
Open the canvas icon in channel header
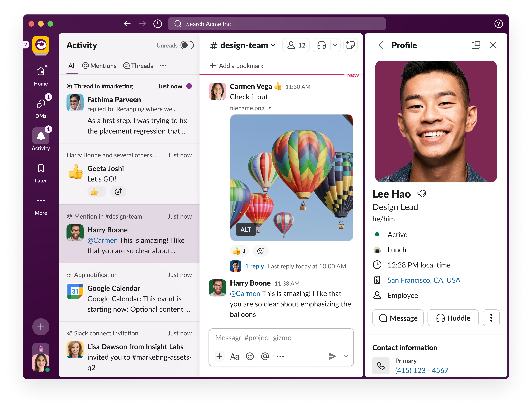pyautogui.click(x=350, y=45)
